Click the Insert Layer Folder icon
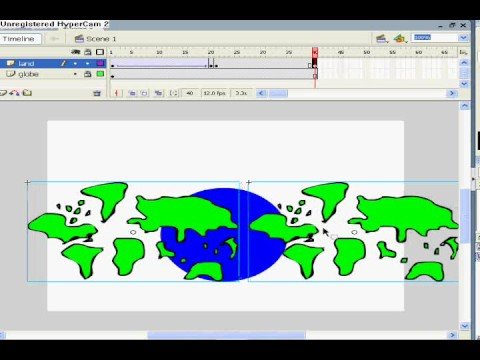480x360 pixels. tap(27, 93)
